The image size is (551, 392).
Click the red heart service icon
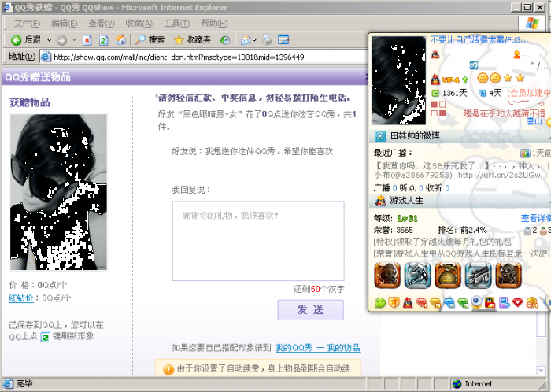click(518, 302)
